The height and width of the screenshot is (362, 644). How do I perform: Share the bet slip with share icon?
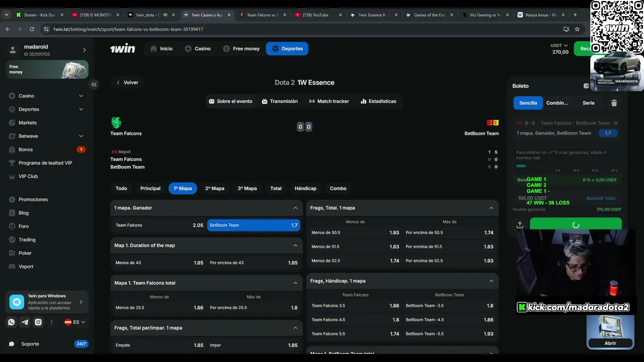(520, 225)
